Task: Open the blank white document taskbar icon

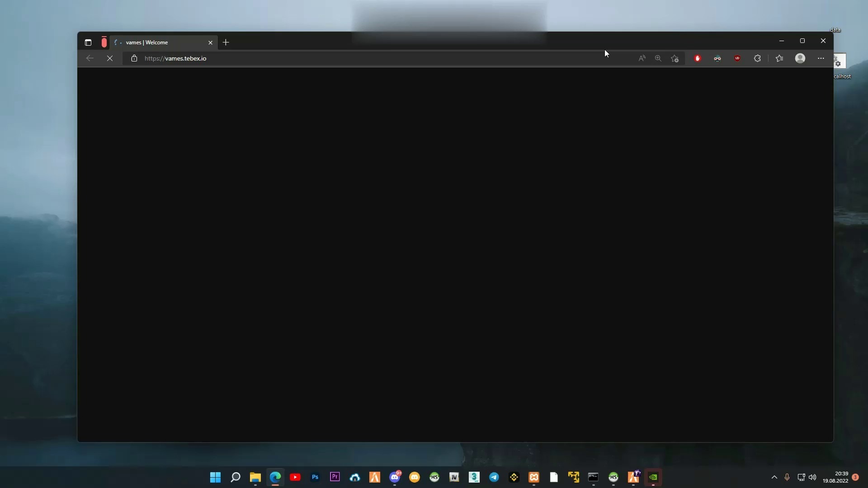Action: click(554, 477)
